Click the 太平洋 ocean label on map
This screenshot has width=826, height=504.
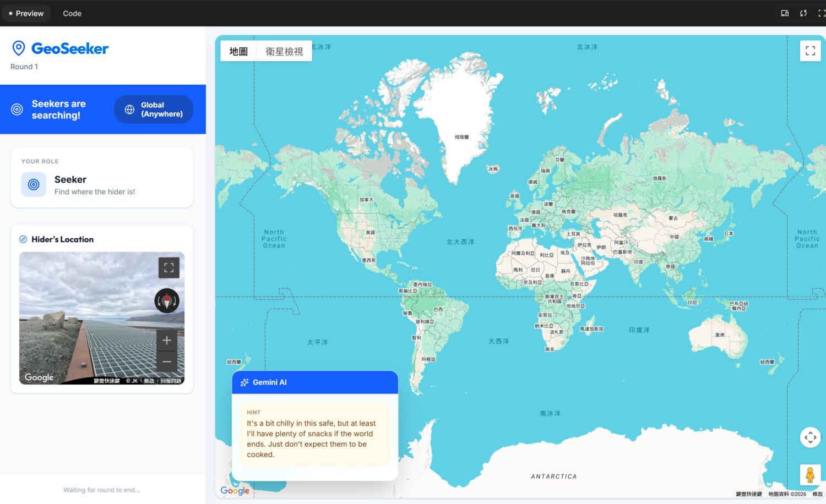318,342
